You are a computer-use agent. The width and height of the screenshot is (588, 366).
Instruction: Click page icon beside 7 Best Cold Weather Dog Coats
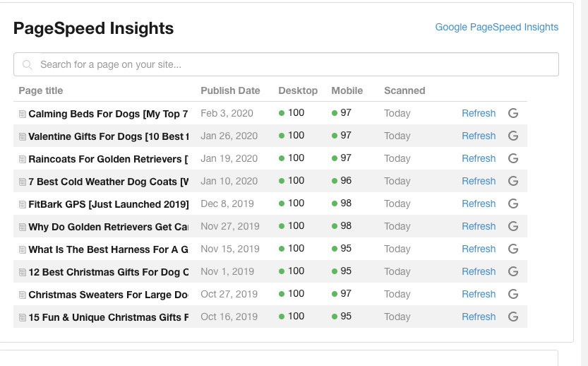pyautogui.click(x=23, y=182)
